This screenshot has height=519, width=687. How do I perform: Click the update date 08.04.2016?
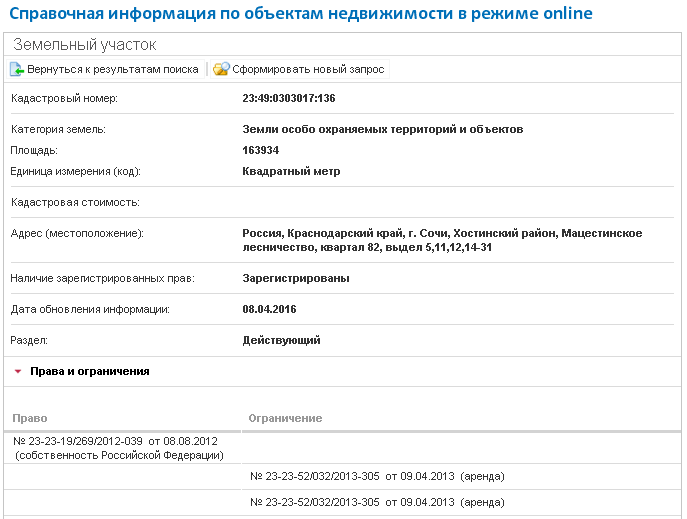pos(269,309)
